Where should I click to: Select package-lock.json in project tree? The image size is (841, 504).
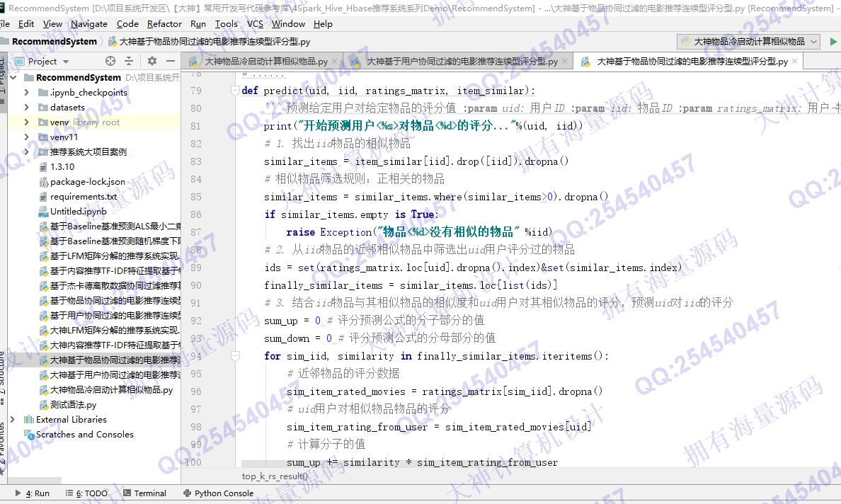point(87,182)
